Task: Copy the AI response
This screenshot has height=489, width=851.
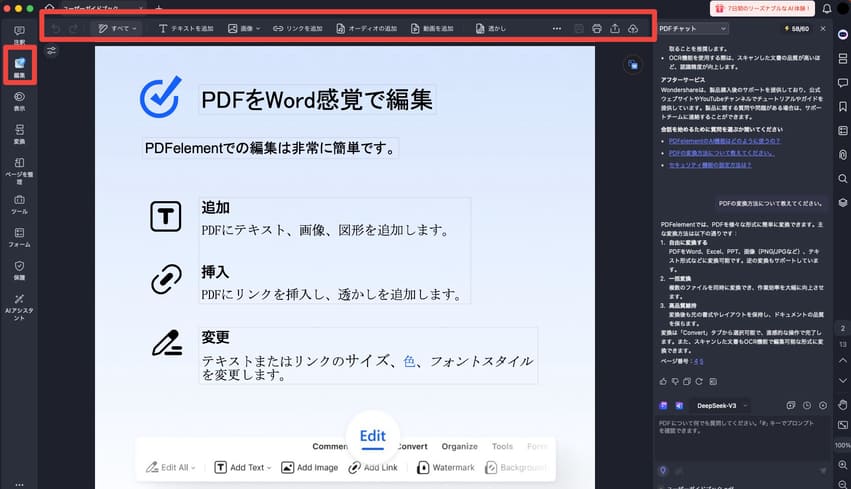Action: 687,382
